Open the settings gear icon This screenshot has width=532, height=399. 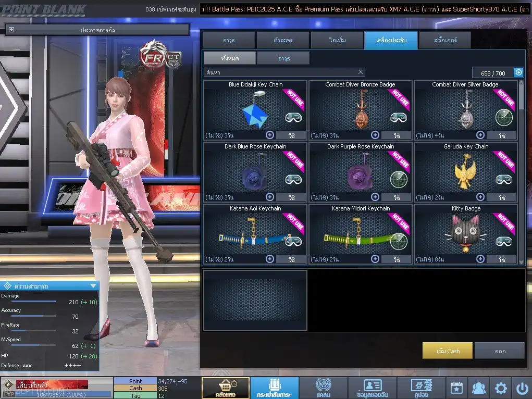point(501,388)
